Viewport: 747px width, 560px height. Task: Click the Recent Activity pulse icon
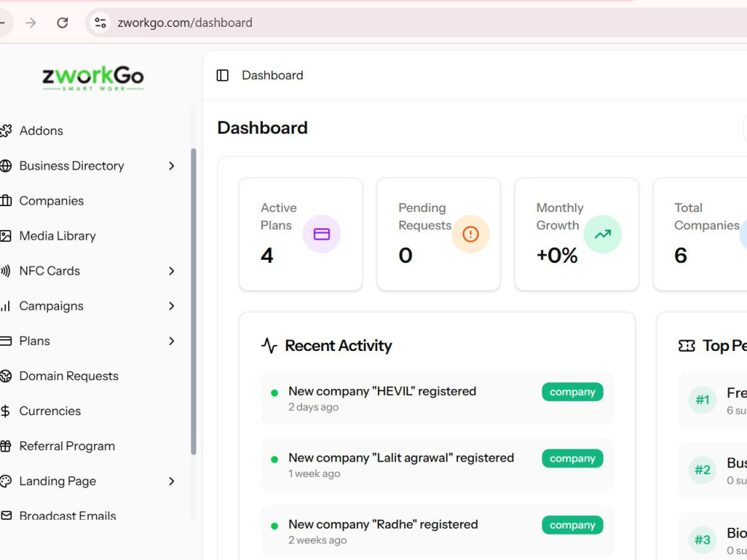coord(269,346)
